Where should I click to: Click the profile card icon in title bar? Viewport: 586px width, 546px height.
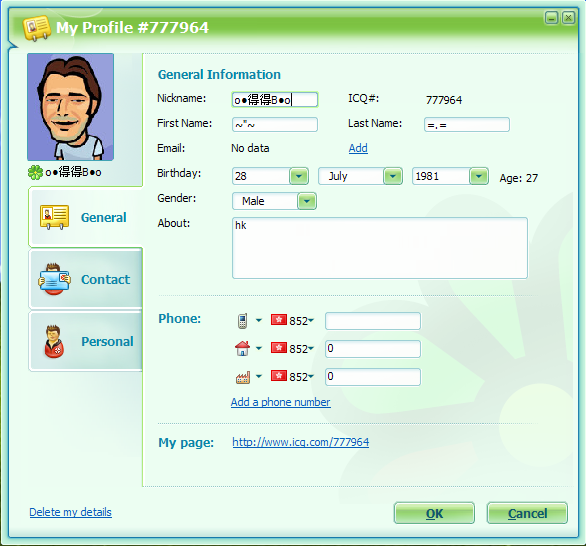coord(37,27)
